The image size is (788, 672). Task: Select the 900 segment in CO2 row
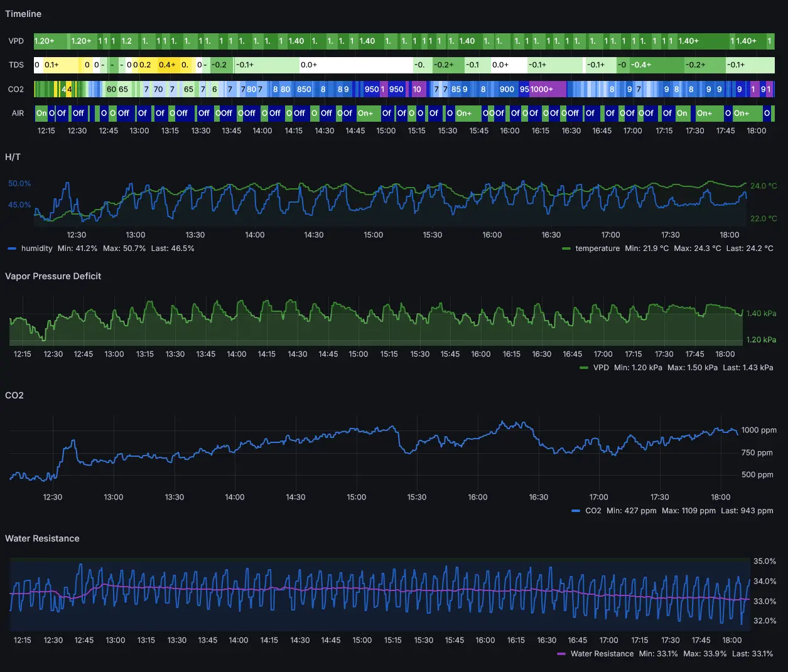507,89
